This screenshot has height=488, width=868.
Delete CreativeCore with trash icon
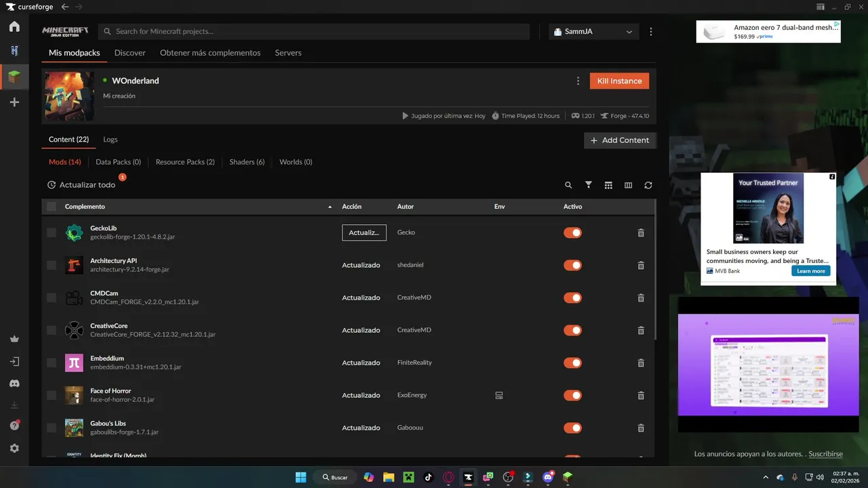click(x=641, y=330)
